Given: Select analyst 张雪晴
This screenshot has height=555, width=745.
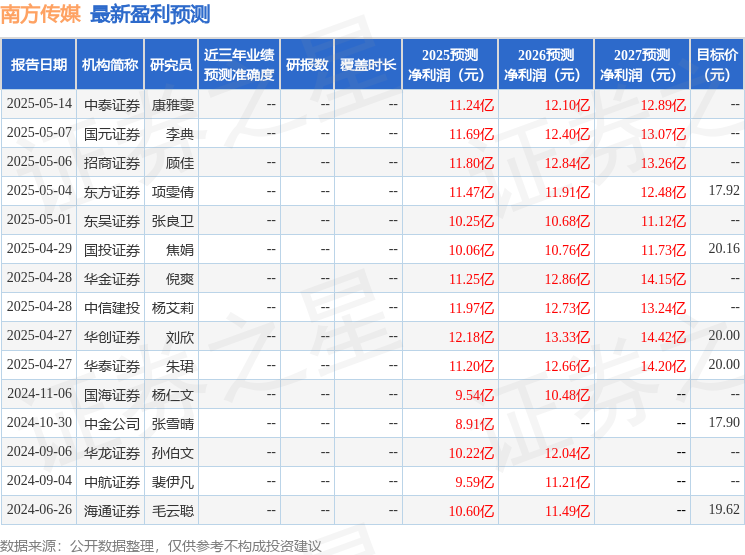Looking at the screenshot, I should tap(173, 424).
